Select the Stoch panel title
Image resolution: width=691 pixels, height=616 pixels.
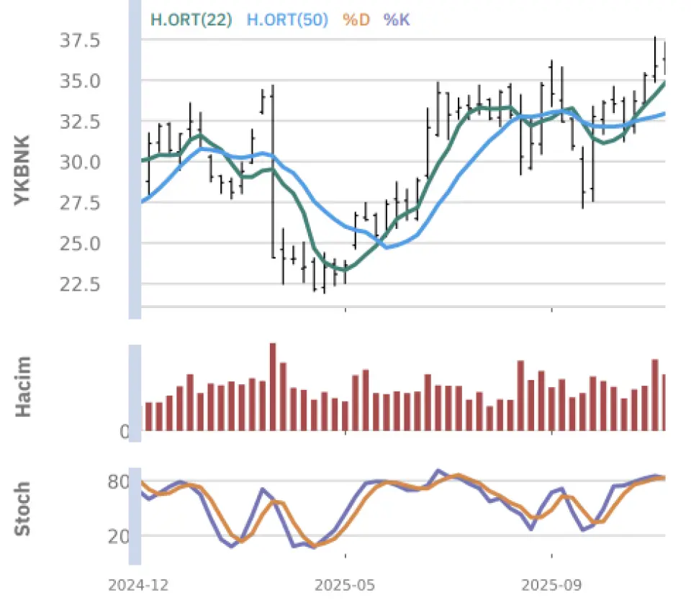click(22, 509)
